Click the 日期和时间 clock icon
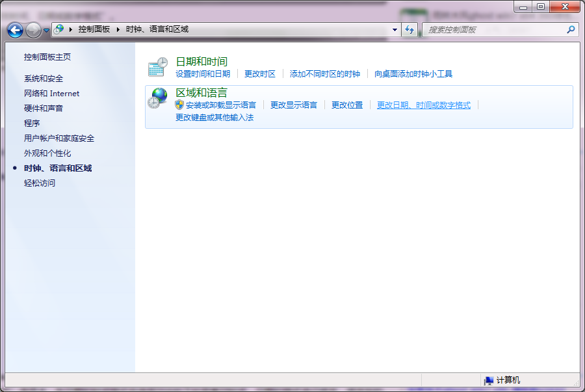 pos(157,65)
